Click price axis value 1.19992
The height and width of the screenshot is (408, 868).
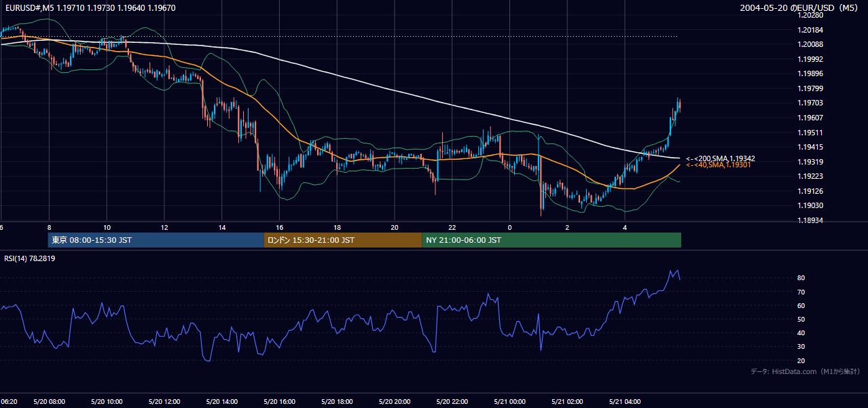(810, 59)
